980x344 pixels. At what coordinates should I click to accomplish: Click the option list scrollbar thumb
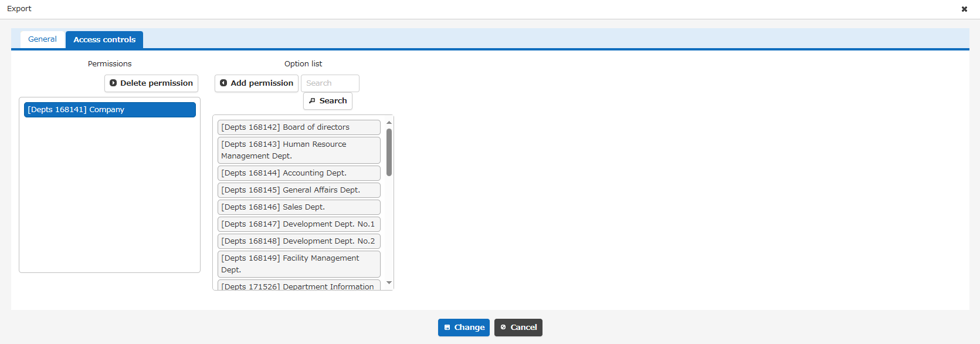pos(389,152)
